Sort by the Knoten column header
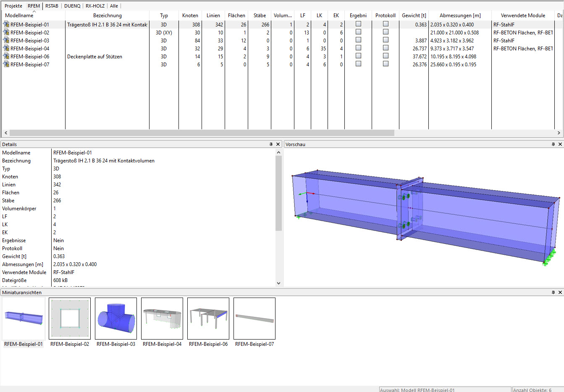 pyautogui.click(x=190, y=16)
